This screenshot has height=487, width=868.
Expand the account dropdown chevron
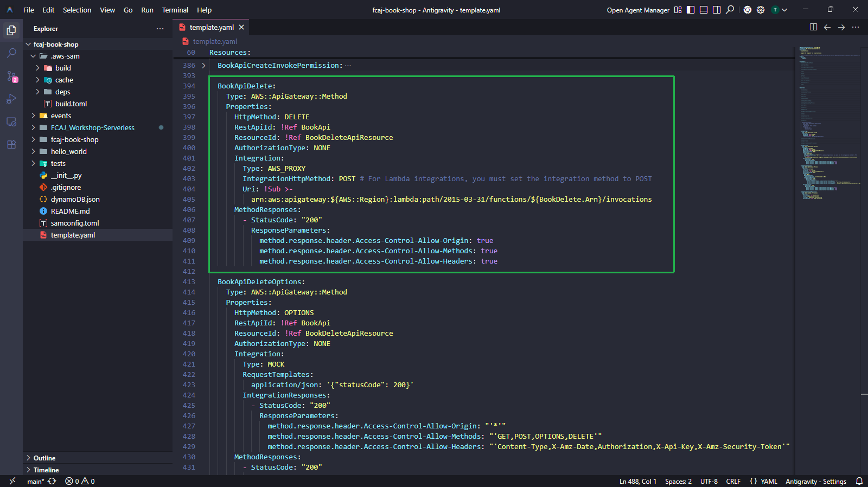tap(784, 10)
